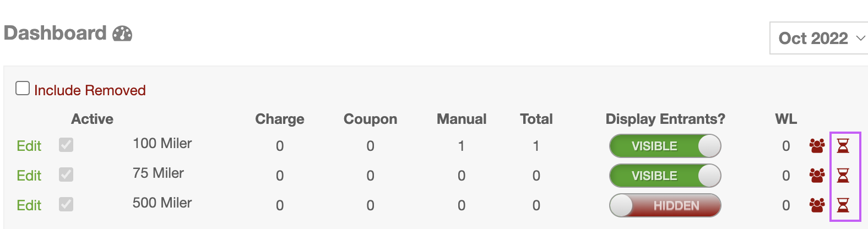Toggle HIDDEN switch for 500 Miler
The width and height of the screenshot is (868, 229).
click(x=665, y=205)
